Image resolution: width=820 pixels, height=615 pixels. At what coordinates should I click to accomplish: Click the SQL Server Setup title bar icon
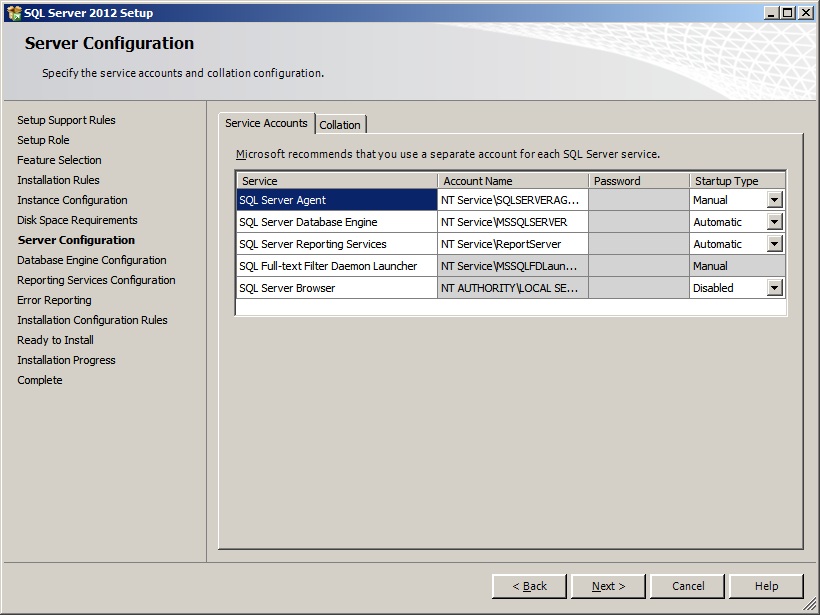[13, 13]
